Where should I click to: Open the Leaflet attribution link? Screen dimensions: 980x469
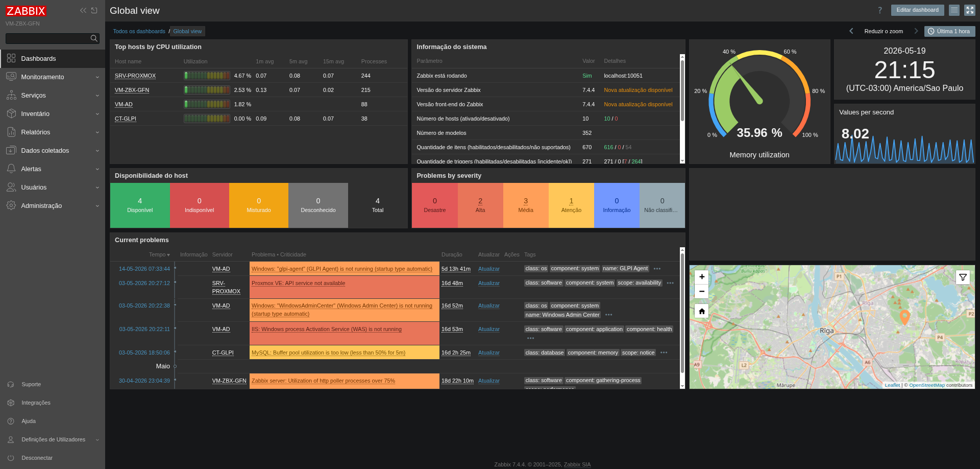click(x=892, y=385)
